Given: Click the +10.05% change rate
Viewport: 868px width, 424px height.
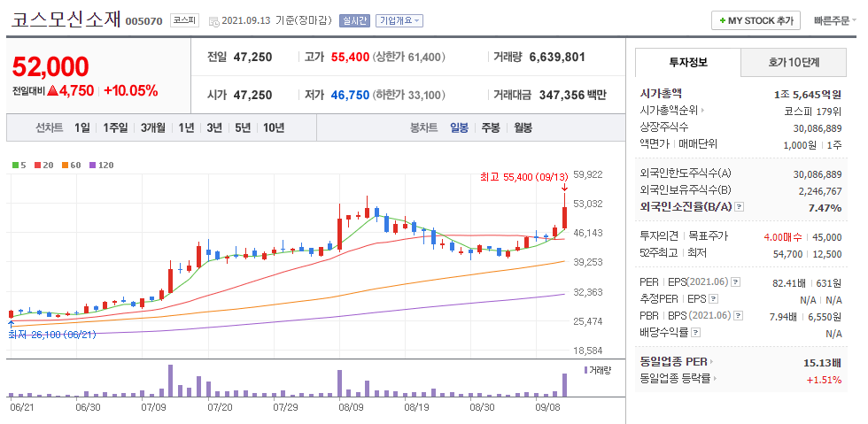Looking at the screenshot, I should (x=131, y=91).
